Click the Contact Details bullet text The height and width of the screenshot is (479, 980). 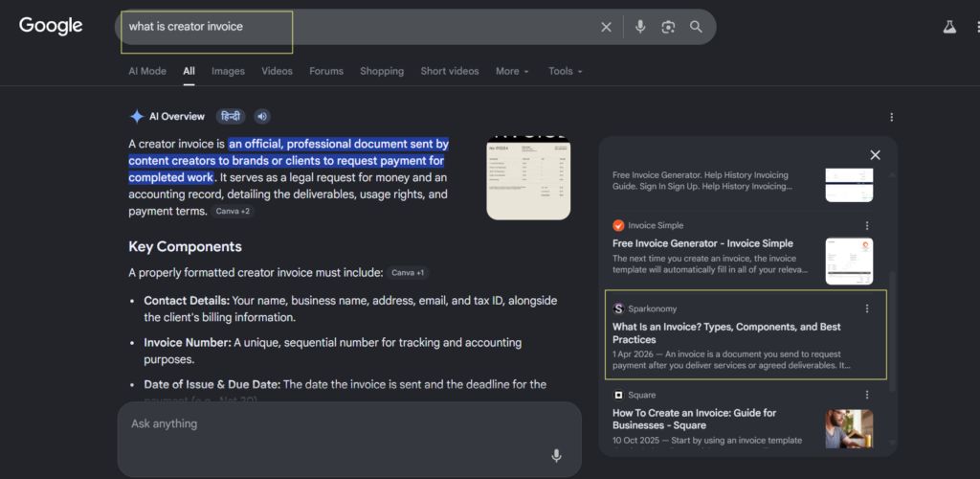(350, 308)
